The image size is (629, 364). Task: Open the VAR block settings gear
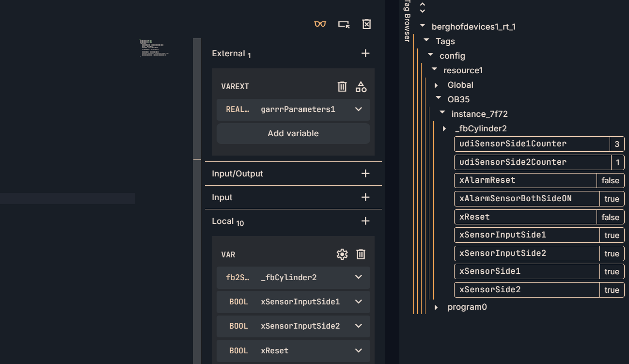[x=342, y=254]
